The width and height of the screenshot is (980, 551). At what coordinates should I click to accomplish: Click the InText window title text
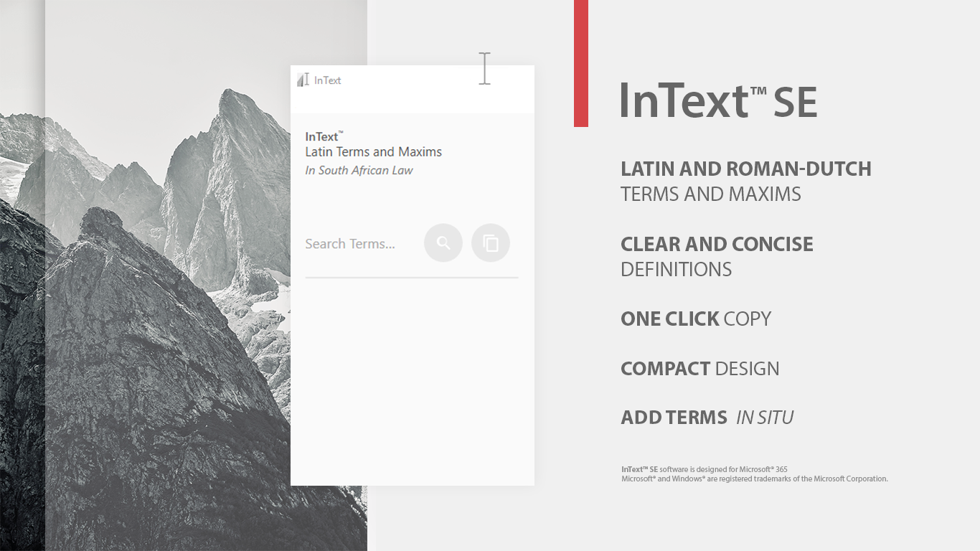[x=328, y=80]
